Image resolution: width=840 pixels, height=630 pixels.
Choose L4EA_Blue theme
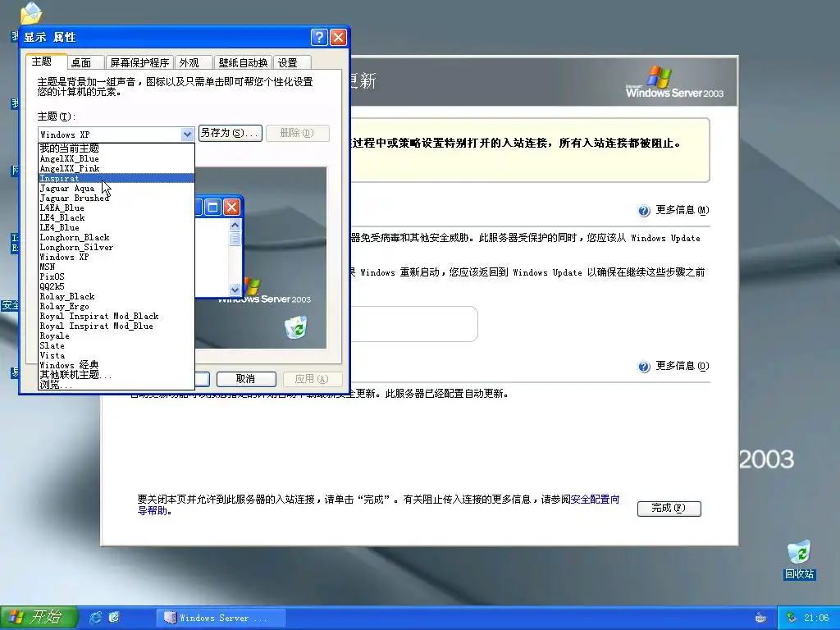click(116, 208)
